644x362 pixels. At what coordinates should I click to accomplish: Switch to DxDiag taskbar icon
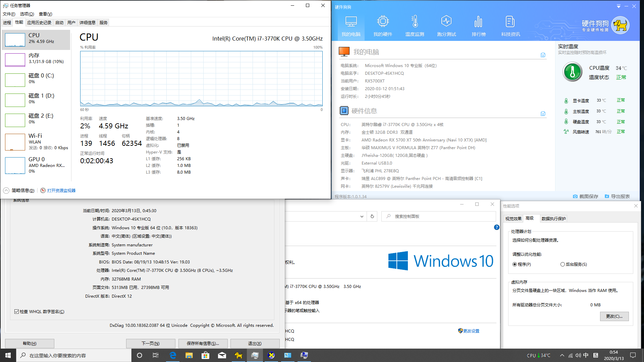click(x=271, y=355)
